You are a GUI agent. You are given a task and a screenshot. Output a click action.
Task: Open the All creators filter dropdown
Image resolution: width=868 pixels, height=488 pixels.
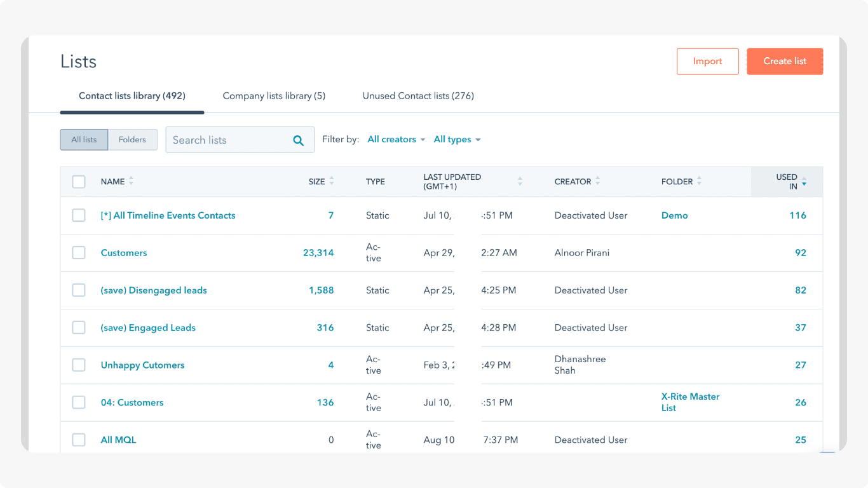[x=396, y=139]
